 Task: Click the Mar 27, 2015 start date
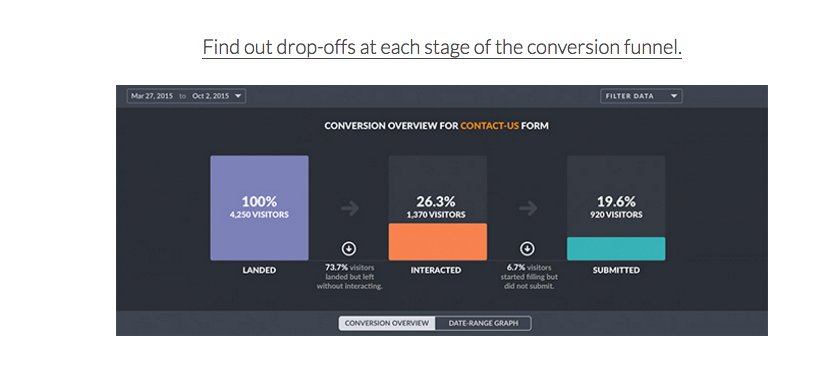click(152, 96)
